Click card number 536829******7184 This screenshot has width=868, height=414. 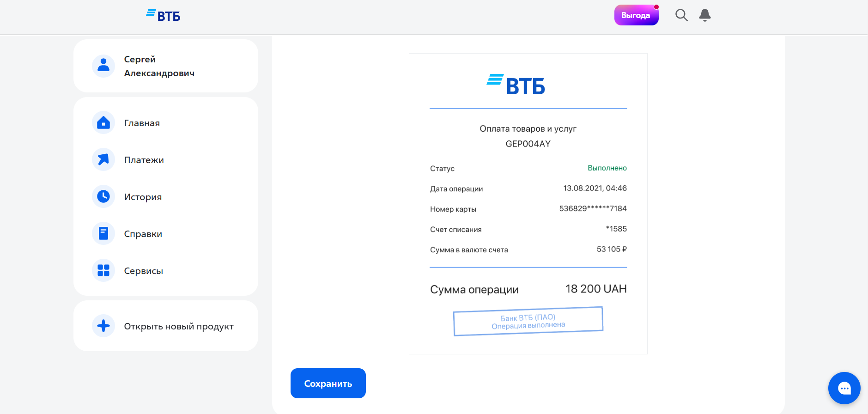pos(593,209)
